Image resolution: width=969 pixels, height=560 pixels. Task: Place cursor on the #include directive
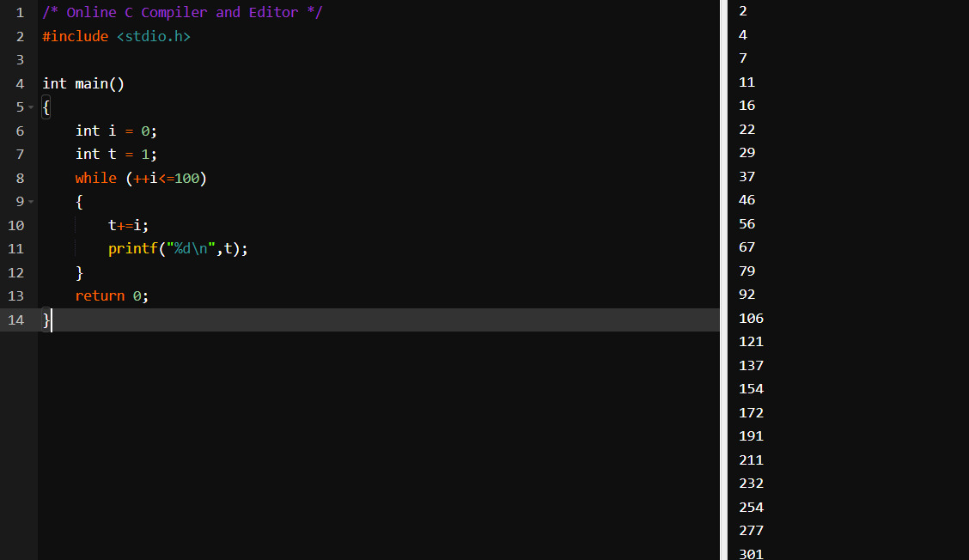click(75, 36)
